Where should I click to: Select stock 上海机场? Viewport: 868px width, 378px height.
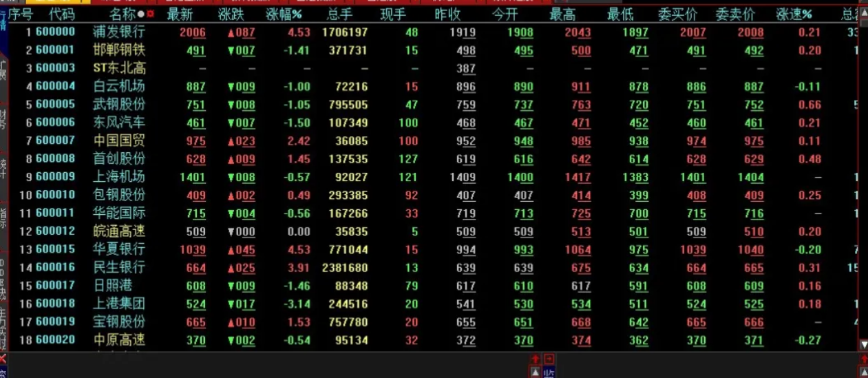pos(119,176)
